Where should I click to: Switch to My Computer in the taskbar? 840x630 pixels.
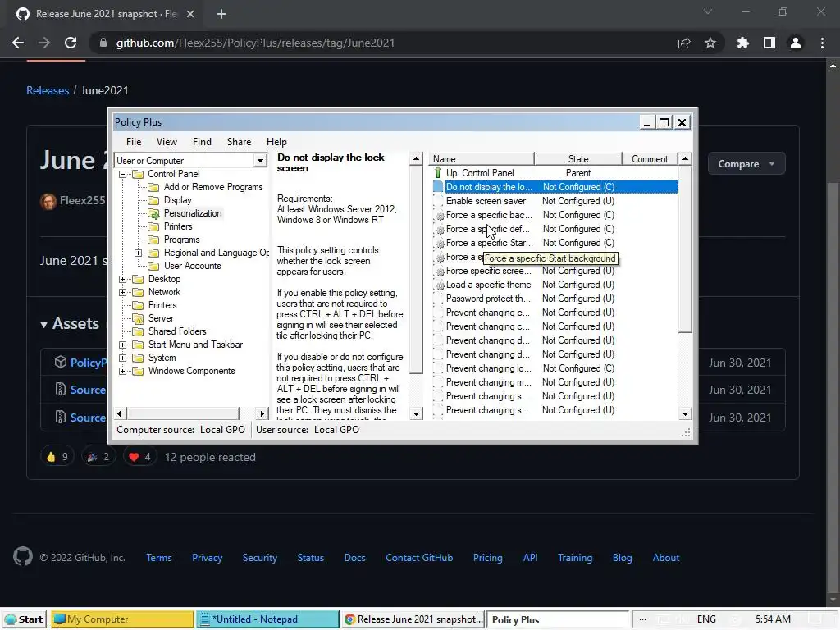pos(123,619)
